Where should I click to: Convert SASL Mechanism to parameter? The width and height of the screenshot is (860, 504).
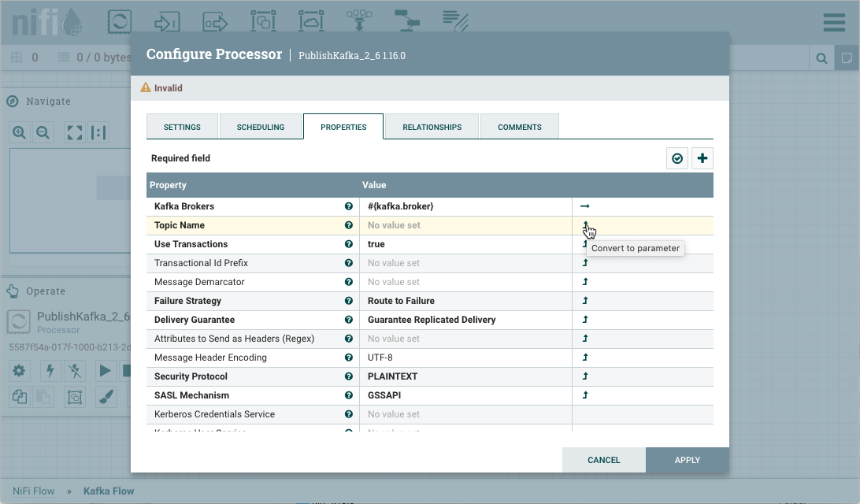(x=585, y=395)
